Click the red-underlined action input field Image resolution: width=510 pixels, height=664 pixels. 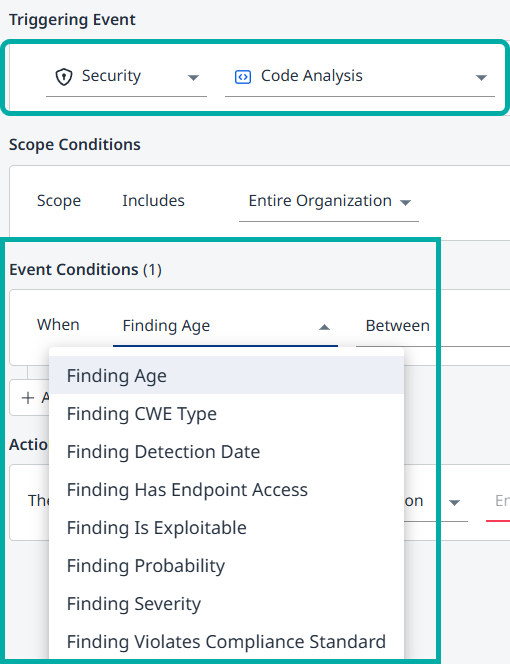tap(498, 502)
